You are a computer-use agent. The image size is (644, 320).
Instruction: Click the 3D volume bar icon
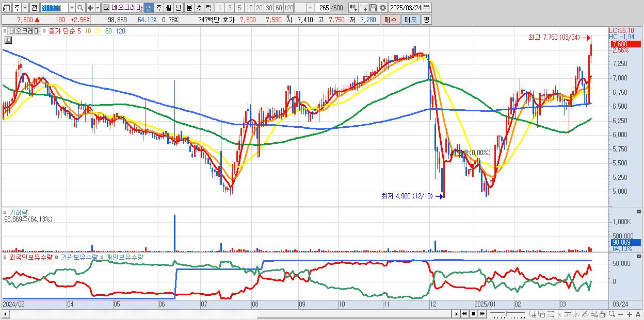click(x=594, y=314)
